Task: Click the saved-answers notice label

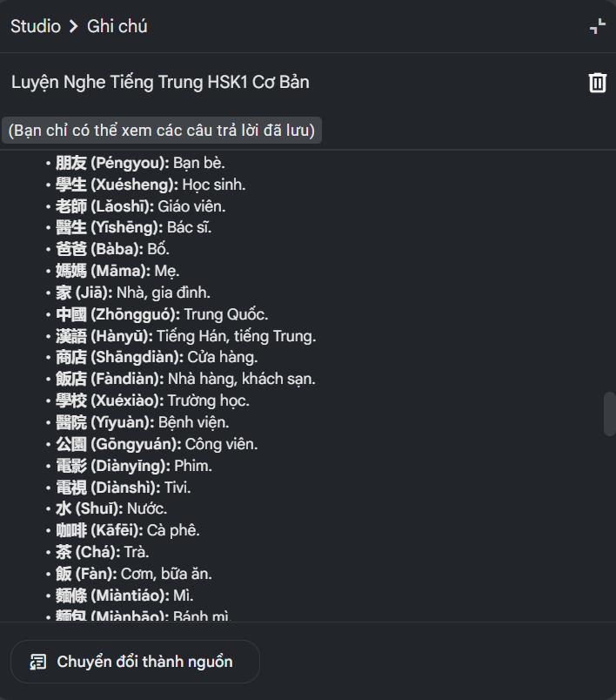Action: [x=162, y=131]
